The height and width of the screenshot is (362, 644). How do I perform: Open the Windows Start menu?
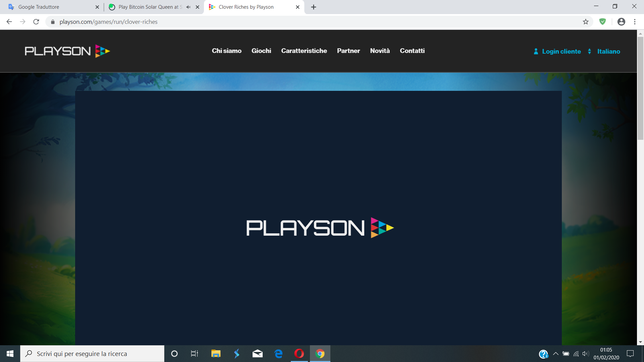click(10, 354)
